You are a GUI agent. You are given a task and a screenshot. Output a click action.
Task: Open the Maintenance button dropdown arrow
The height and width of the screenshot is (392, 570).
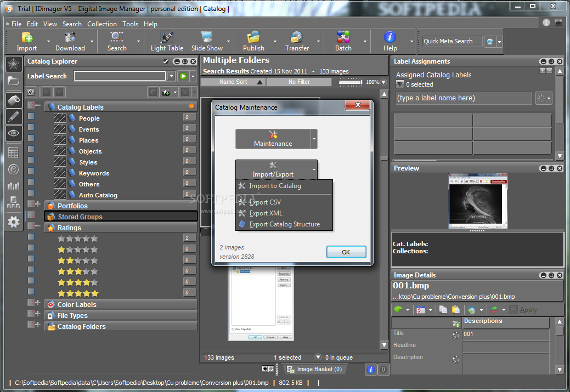(x=314, y=139)
